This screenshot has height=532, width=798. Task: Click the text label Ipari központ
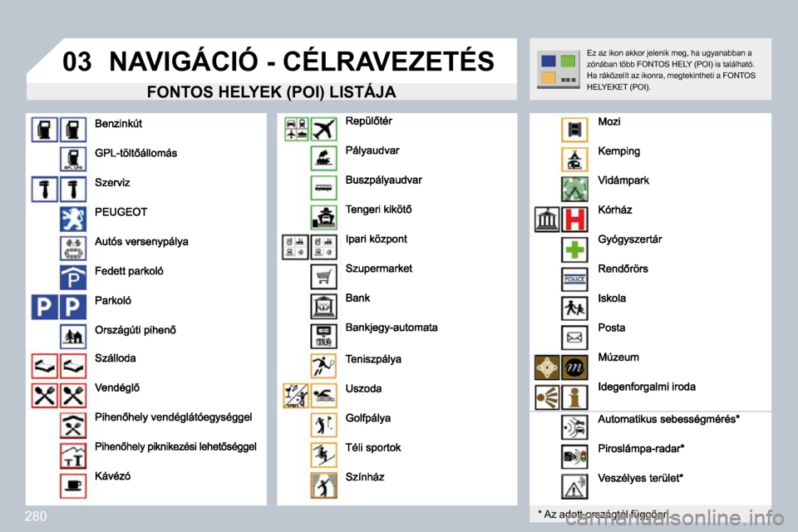376,239
